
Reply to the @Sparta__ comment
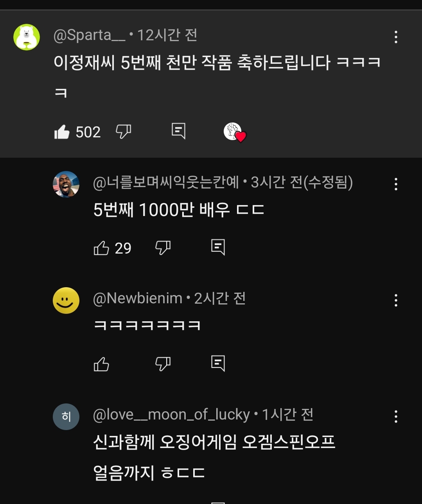click(x=179, y=131)
